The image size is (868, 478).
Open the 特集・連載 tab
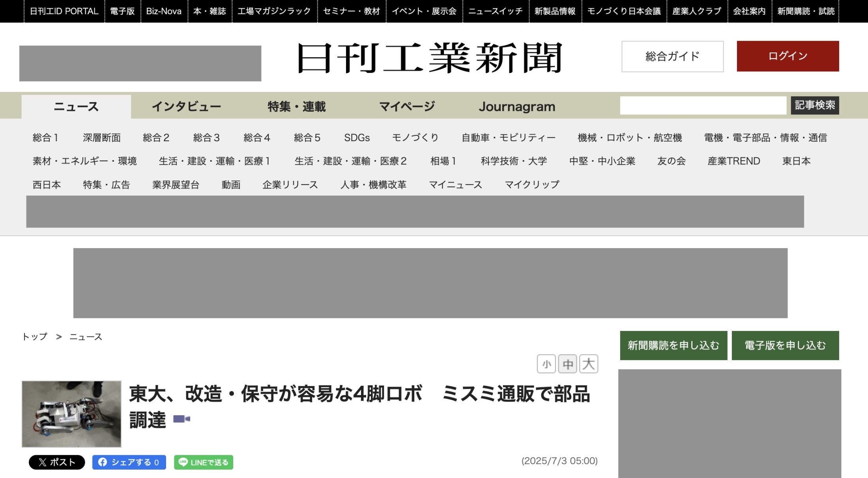point(296,106)
